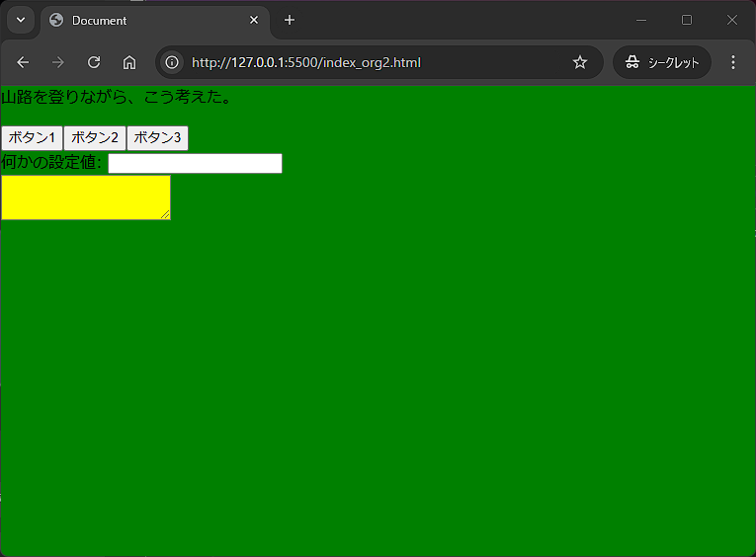Click ボタン2
The height and width of the screenshot is (557, 756).
coord(95,138)
